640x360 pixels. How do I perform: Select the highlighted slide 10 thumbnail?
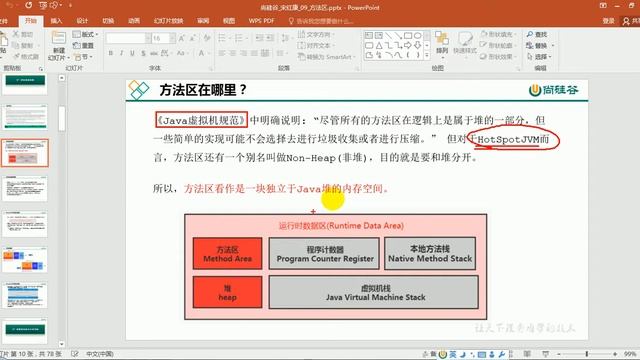pos(25,153)
